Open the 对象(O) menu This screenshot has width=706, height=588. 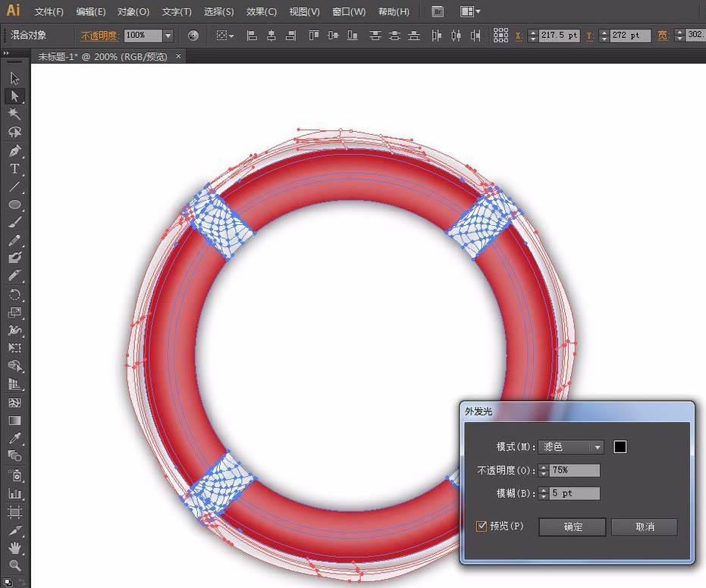(133, 12)
